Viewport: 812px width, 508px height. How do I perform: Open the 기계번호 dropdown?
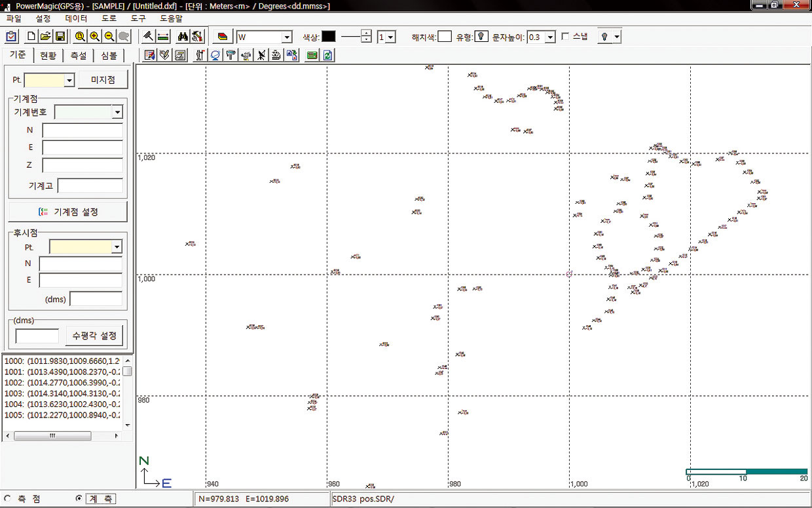coord(117,113)
